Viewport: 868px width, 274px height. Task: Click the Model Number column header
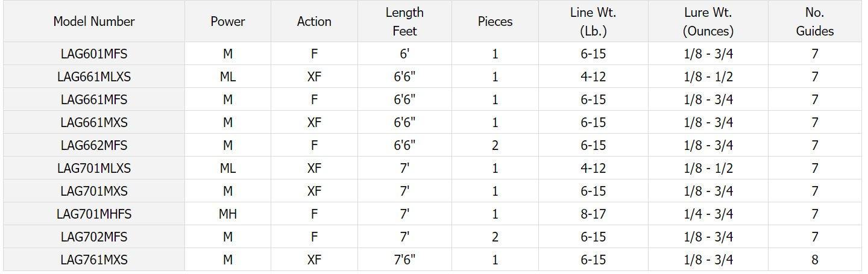click(x=94, y=22)
